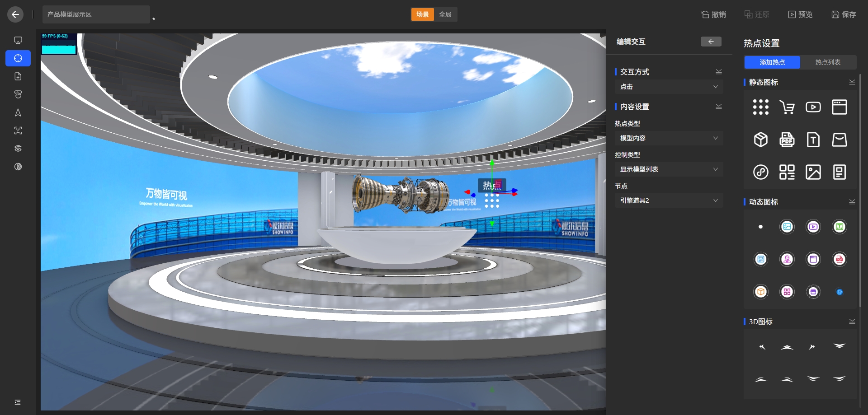Click the scene name input field
The width and height of the screenshot is (868, 415).
coord(96,14)
